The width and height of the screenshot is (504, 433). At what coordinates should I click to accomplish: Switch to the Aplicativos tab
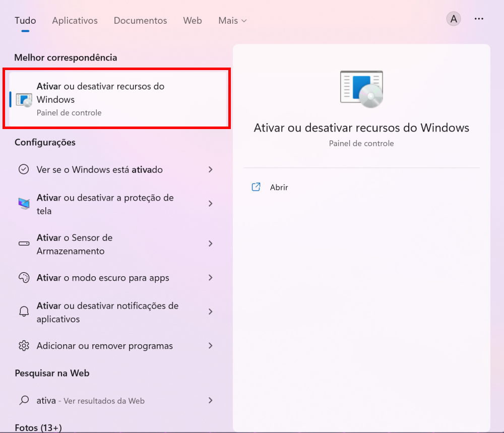coord(75,21)
